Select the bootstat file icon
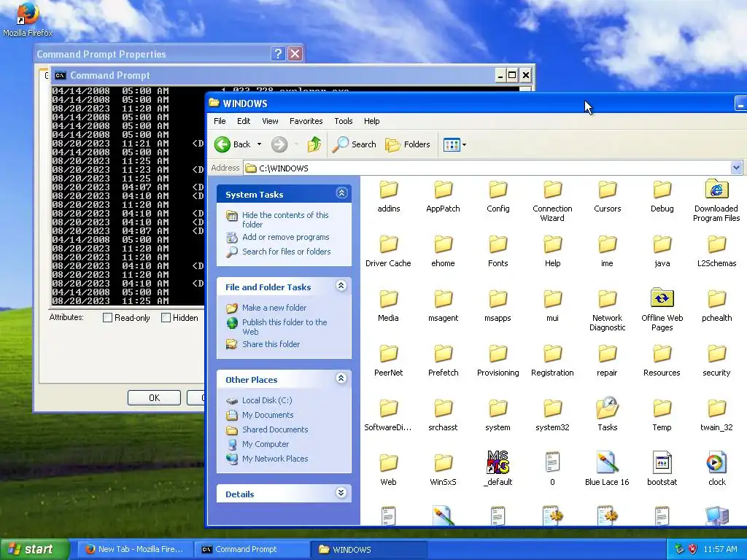747x560 pixels. [662, 462]
